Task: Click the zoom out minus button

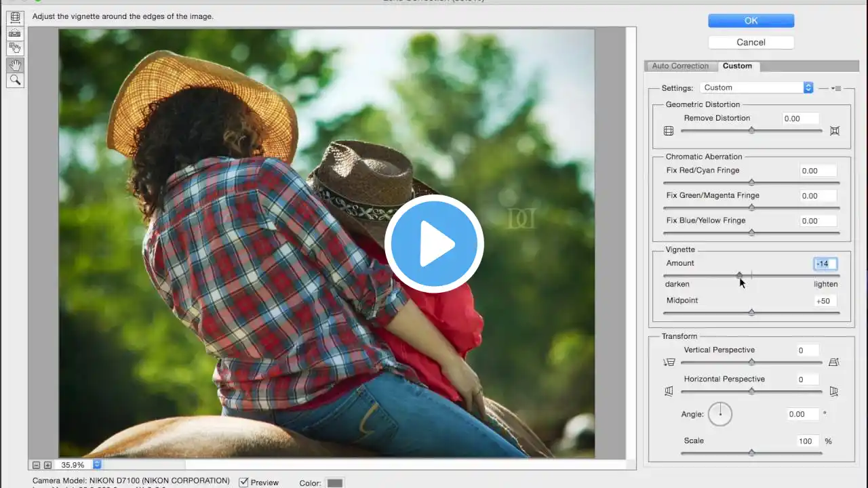Action: click(x=36, y=465)
